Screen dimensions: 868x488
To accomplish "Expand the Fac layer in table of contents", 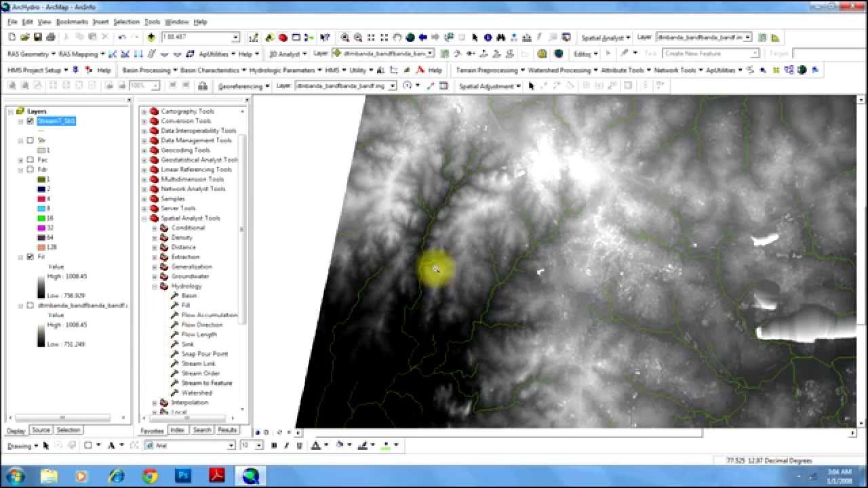I will coord(21,160).
